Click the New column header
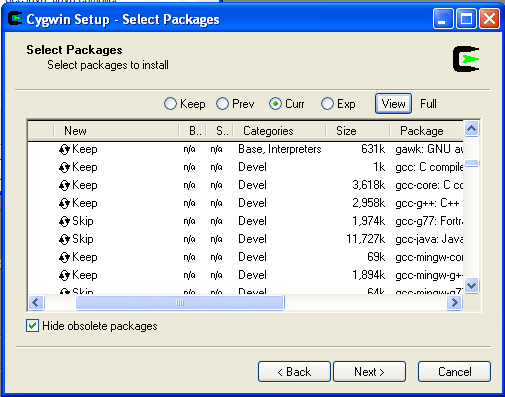 click(x=116, y=131)
